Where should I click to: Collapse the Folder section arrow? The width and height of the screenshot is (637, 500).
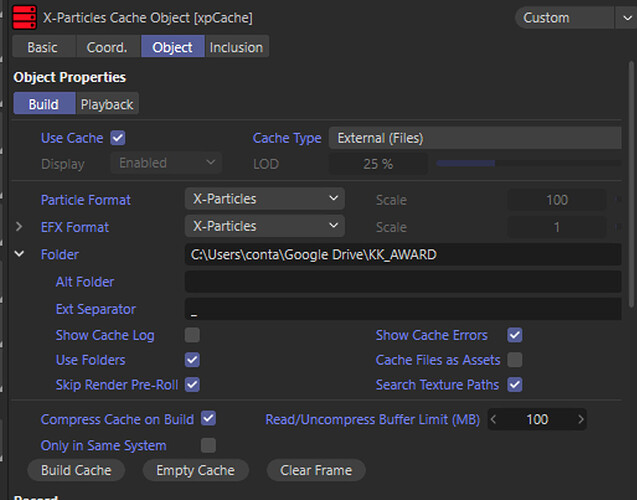19,254
